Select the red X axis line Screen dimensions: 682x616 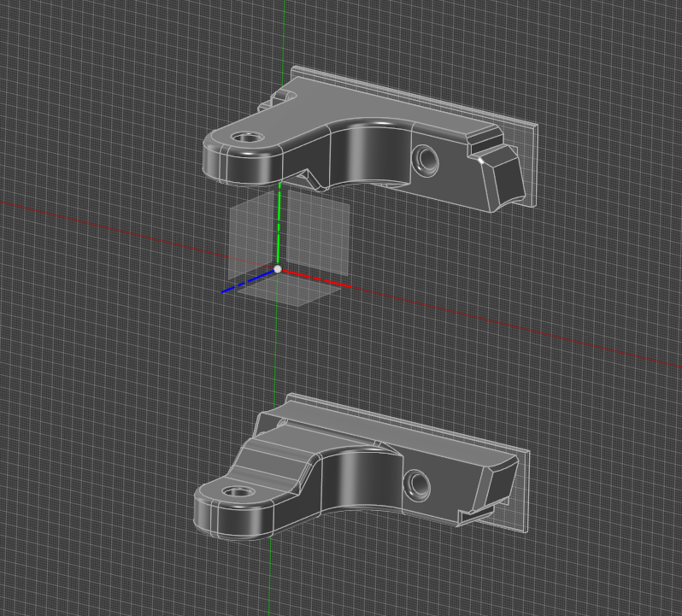coord(316,279)
